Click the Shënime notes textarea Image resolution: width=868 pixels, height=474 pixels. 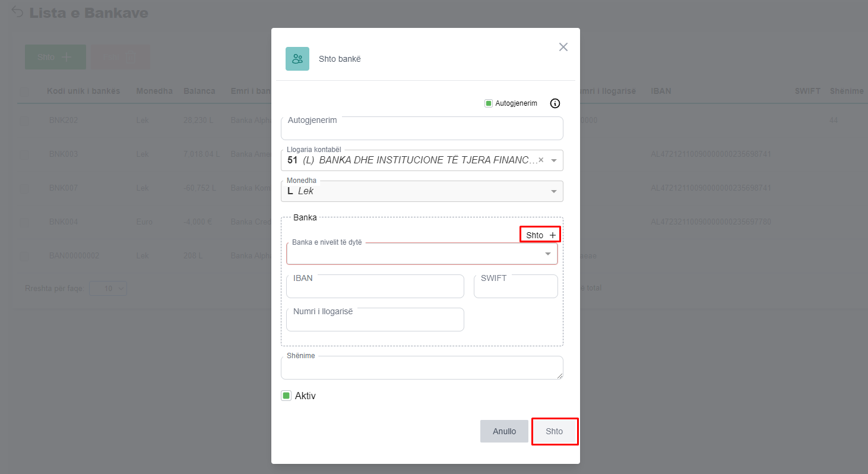(422, 368)
